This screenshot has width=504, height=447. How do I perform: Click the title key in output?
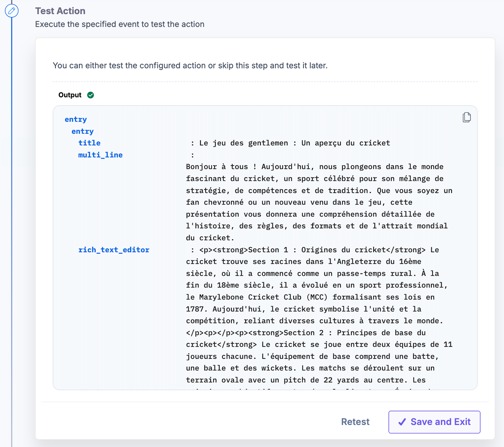tap(89, 143)
